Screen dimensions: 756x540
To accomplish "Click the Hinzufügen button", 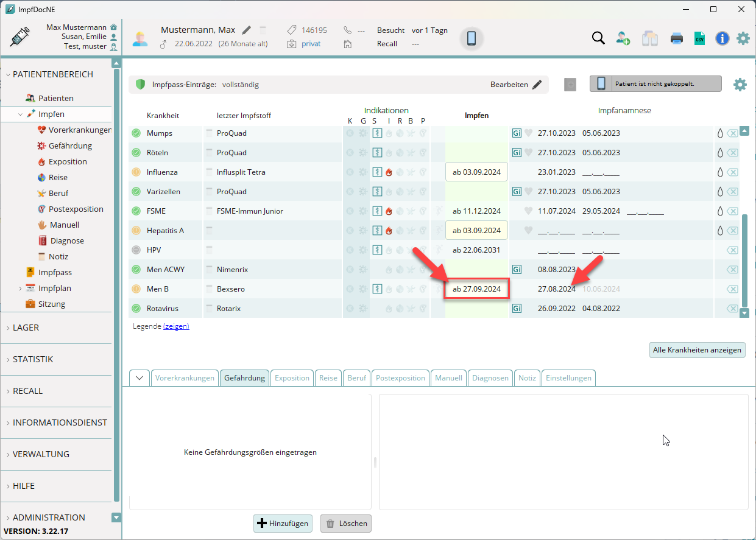I will click(x=283, y=524).
